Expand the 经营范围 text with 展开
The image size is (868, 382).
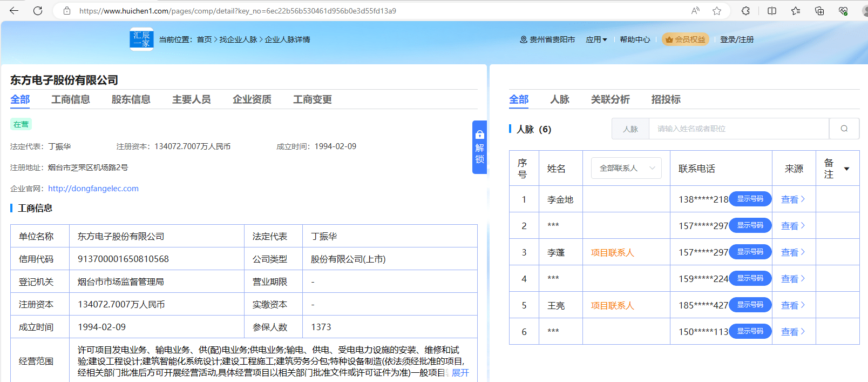point(460,373)
